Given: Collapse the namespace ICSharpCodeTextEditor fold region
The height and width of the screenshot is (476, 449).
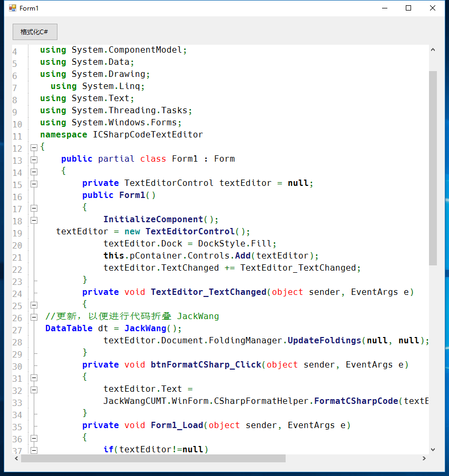Looking at the screenshot, I should [33, 146].
